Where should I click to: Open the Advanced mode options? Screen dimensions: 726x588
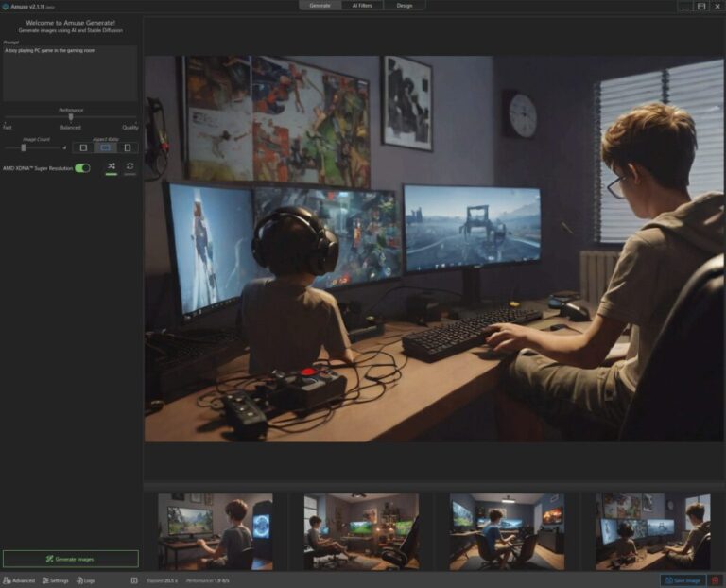(19, 580)
